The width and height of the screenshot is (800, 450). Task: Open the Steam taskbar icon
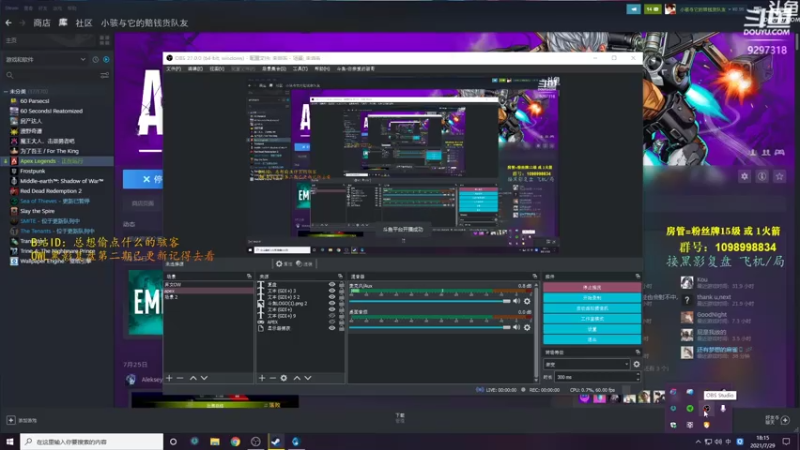point(276,441)
